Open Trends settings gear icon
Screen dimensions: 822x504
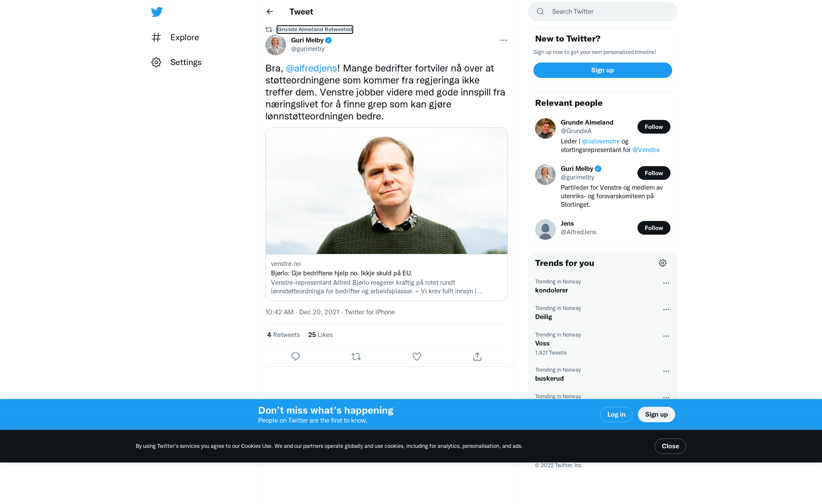click(663, 263)
